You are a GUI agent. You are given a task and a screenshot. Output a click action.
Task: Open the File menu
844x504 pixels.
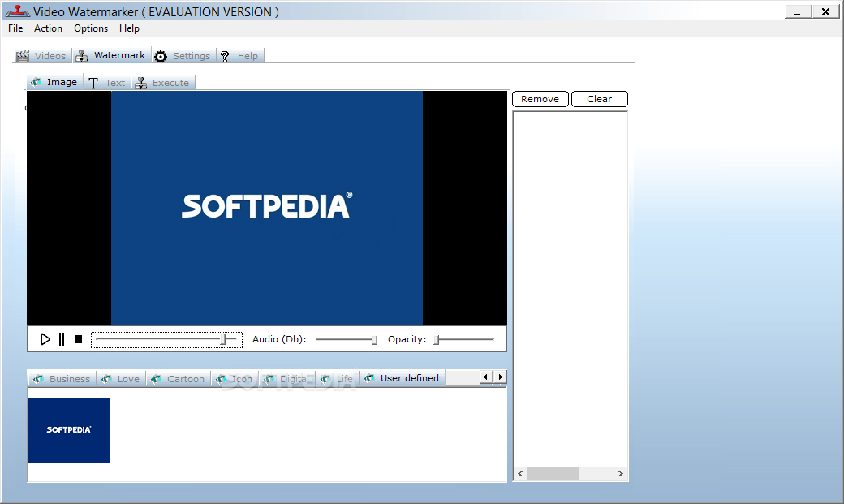click(15, 28)
